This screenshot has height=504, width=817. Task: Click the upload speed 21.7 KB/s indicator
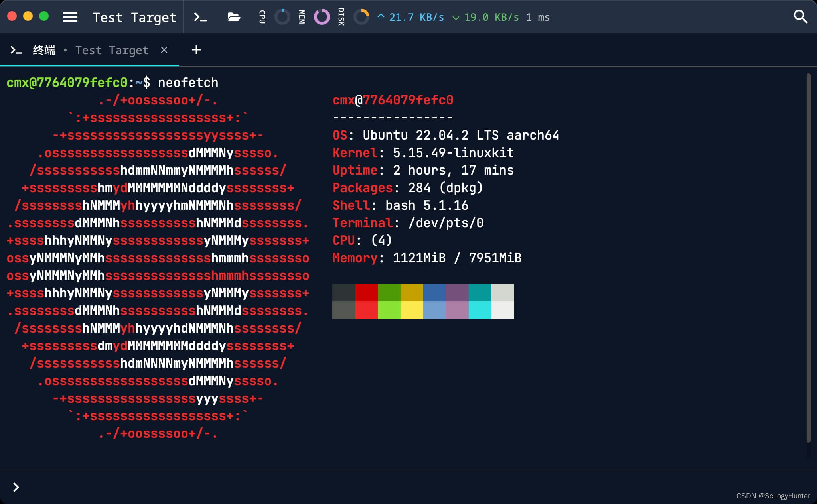410,17
